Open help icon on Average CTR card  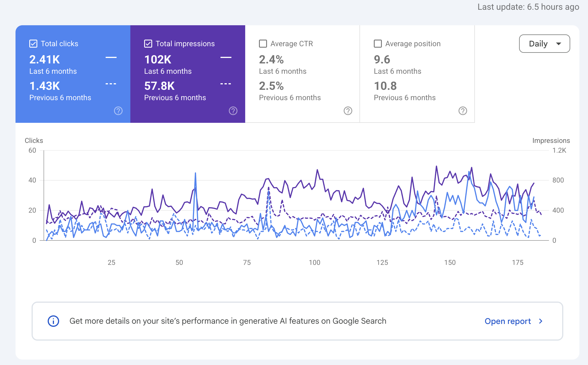pos(348,111)
